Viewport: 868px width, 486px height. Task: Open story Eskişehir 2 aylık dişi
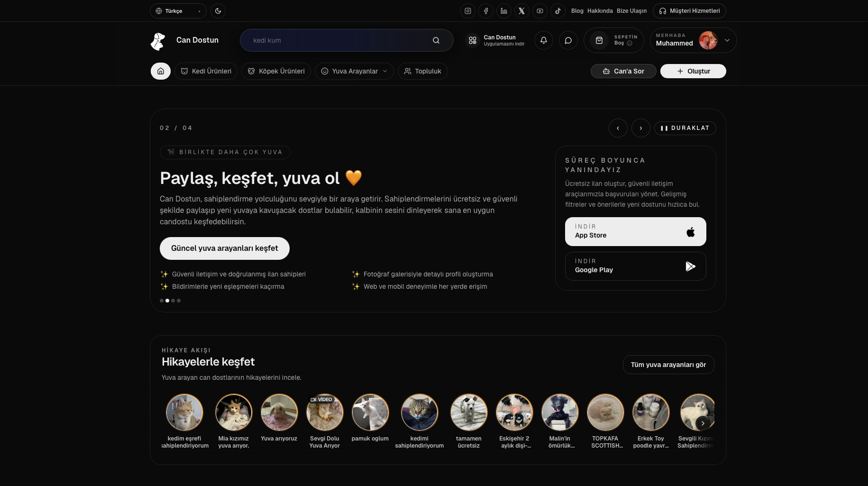514,413
